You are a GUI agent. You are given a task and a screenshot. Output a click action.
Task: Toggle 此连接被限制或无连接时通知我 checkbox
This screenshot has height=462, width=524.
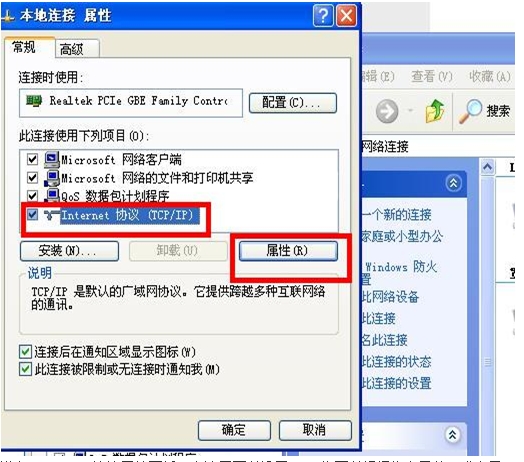click(x=26, y=369)
